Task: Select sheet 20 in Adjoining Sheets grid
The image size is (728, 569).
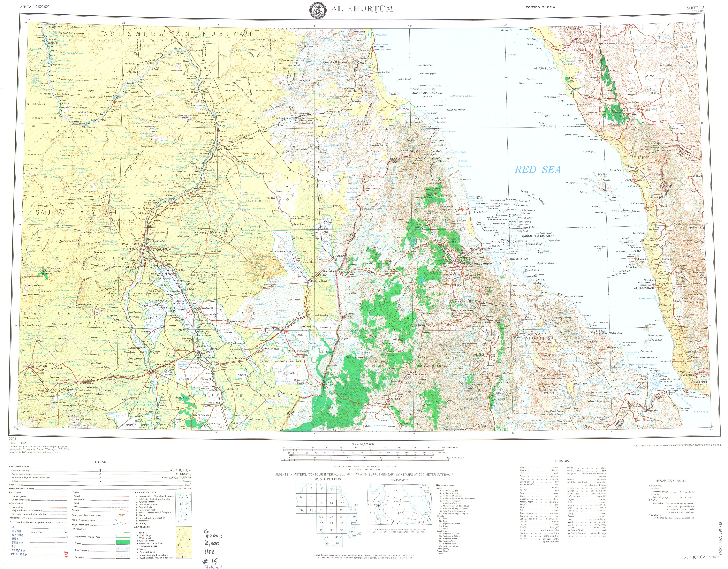Action: [x=342, y=510]
